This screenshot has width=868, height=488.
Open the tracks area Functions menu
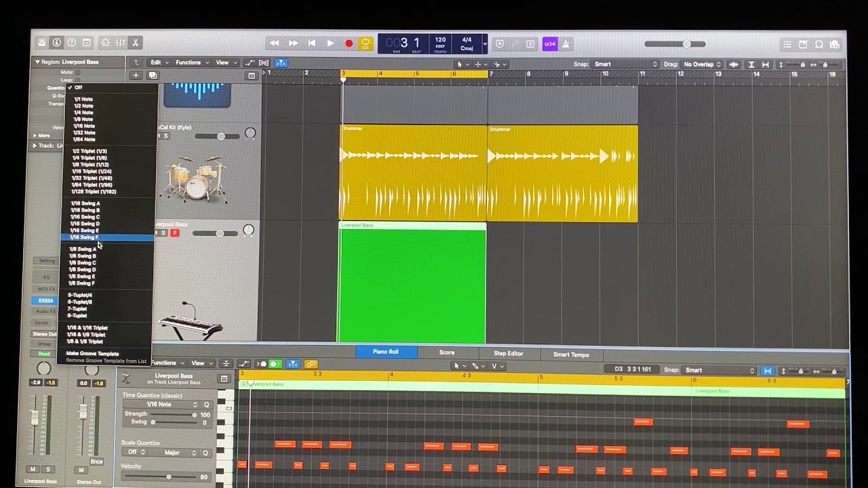coord(191,62)
